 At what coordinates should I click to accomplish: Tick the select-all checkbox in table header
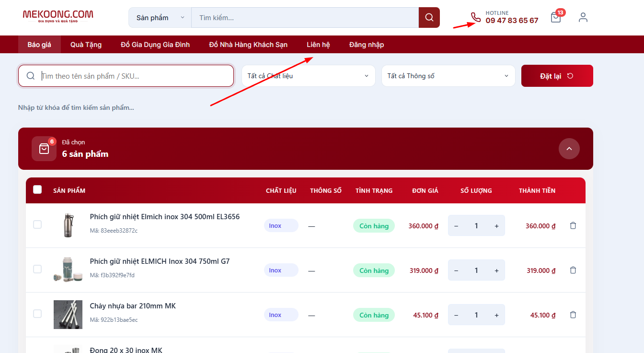[x=37, y=189]
